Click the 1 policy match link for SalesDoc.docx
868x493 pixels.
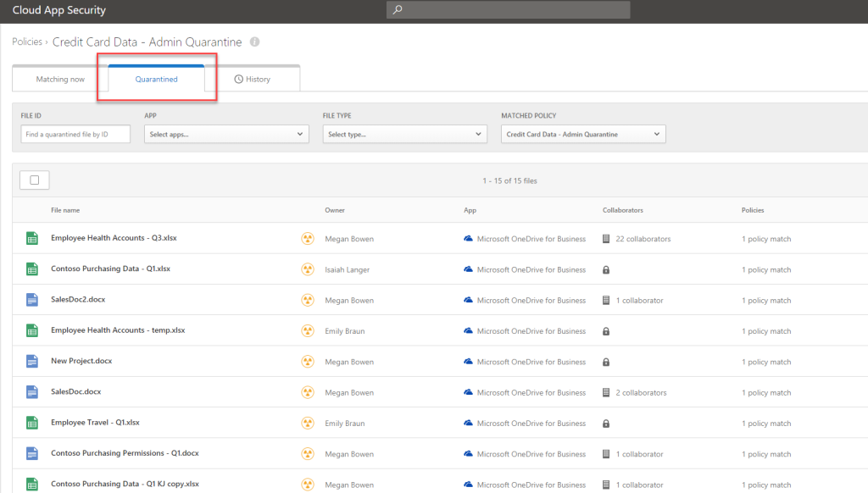766,392
